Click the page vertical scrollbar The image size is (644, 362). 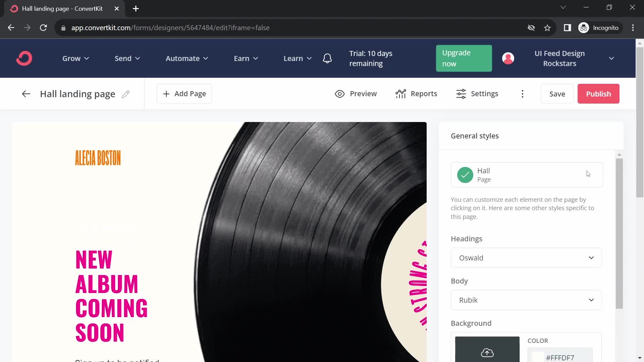click(x=640, y=122)
